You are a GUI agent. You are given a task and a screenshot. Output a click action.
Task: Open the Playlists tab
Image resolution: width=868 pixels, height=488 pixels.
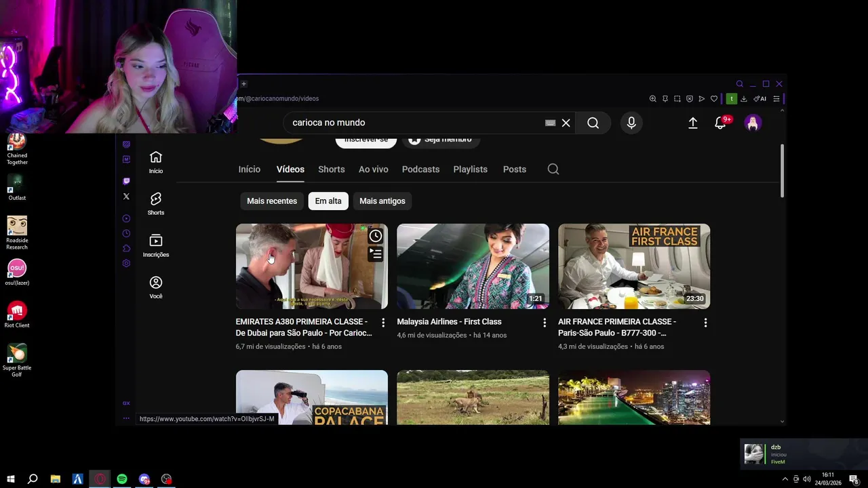pos(470,169)
